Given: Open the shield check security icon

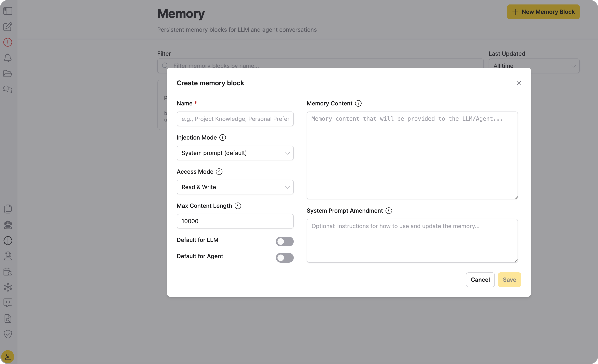Looking at the screenshot, I should tap(8, 334).
